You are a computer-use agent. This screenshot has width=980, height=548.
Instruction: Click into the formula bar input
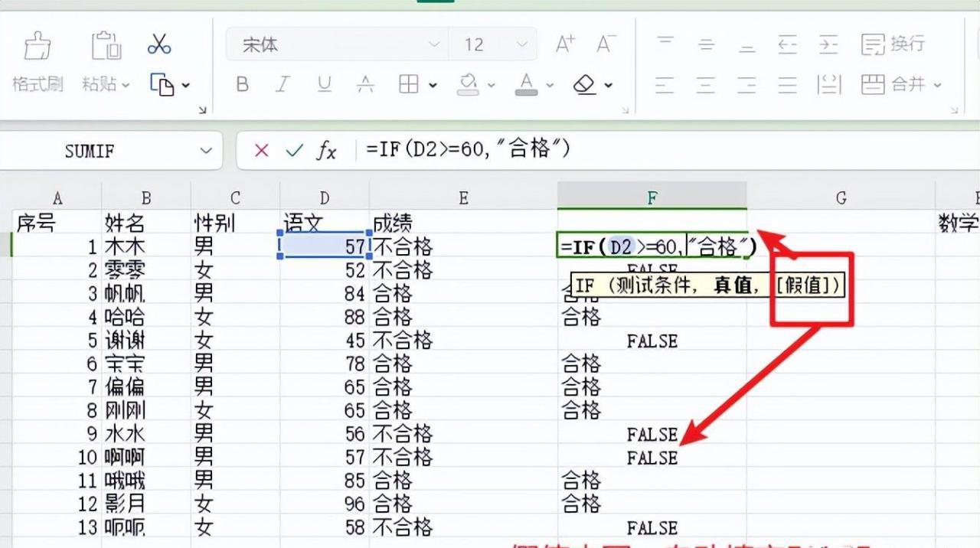[666, 150]
